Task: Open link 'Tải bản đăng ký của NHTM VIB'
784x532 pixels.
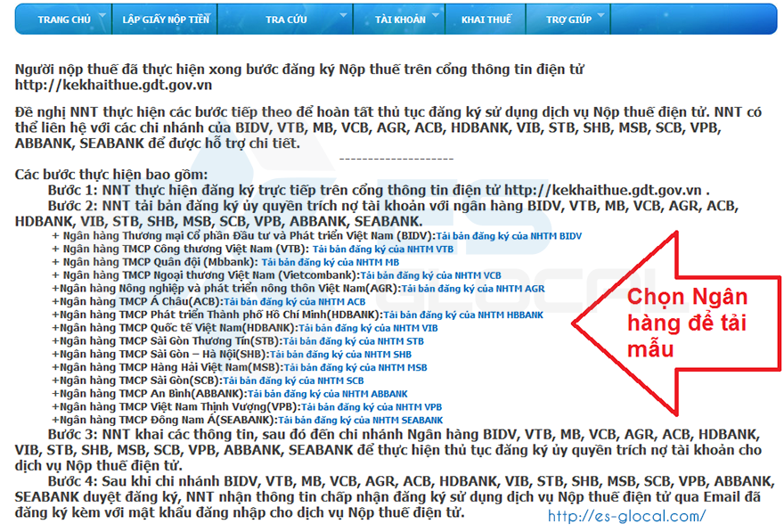Action: pyautogui.click(x=368, y=328)
